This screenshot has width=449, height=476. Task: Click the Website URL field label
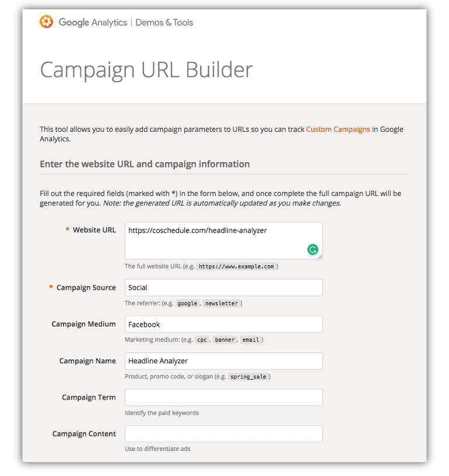(94, 230)
